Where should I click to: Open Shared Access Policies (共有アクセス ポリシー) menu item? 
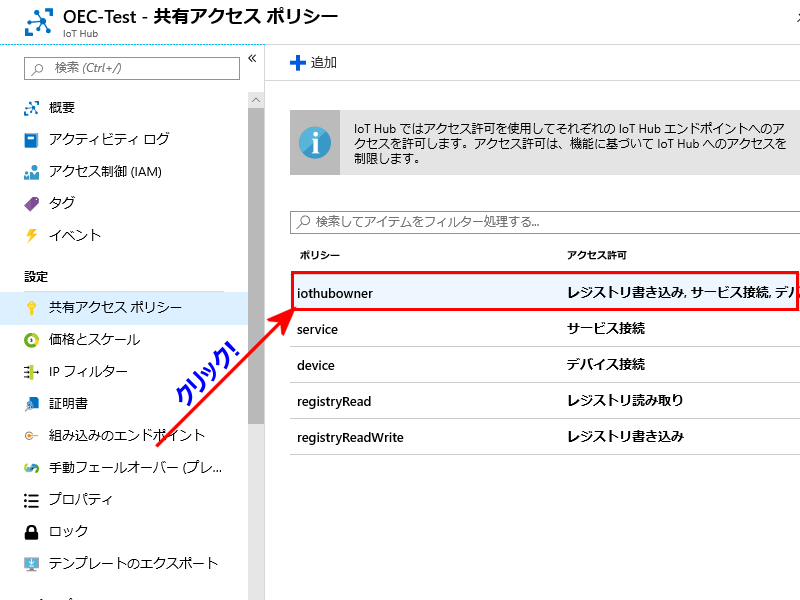point(115,308)
